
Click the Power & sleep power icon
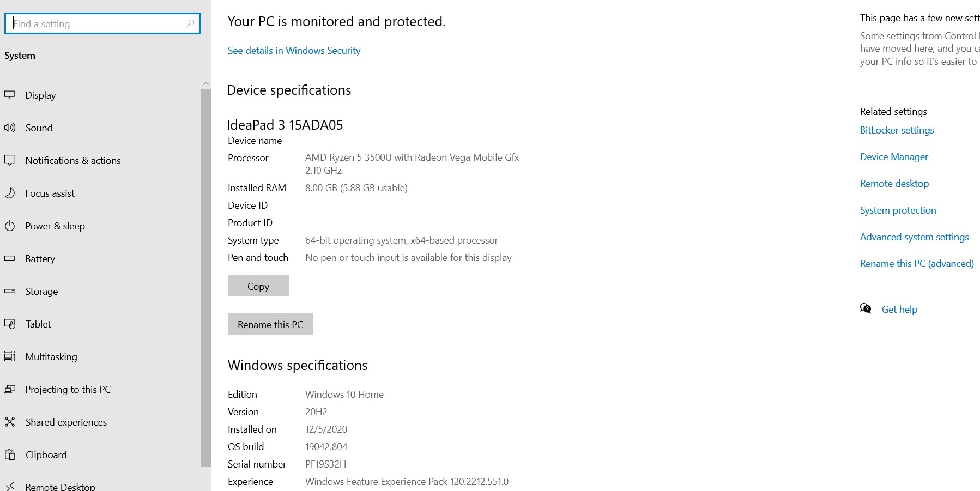coord(9,226)
